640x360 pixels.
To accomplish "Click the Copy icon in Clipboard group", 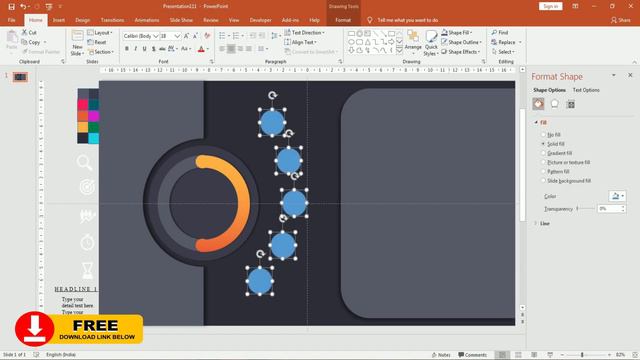I will (24, 42).
